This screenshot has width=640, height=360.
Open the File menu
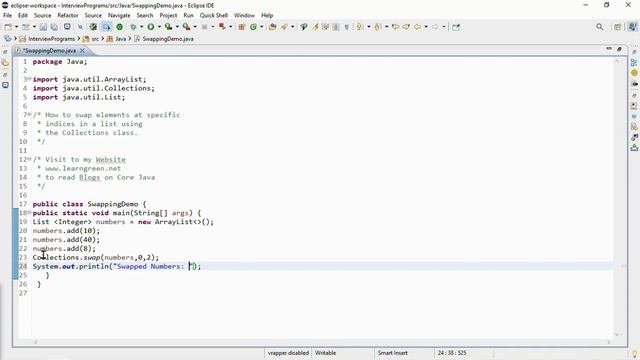click(7, 15)
